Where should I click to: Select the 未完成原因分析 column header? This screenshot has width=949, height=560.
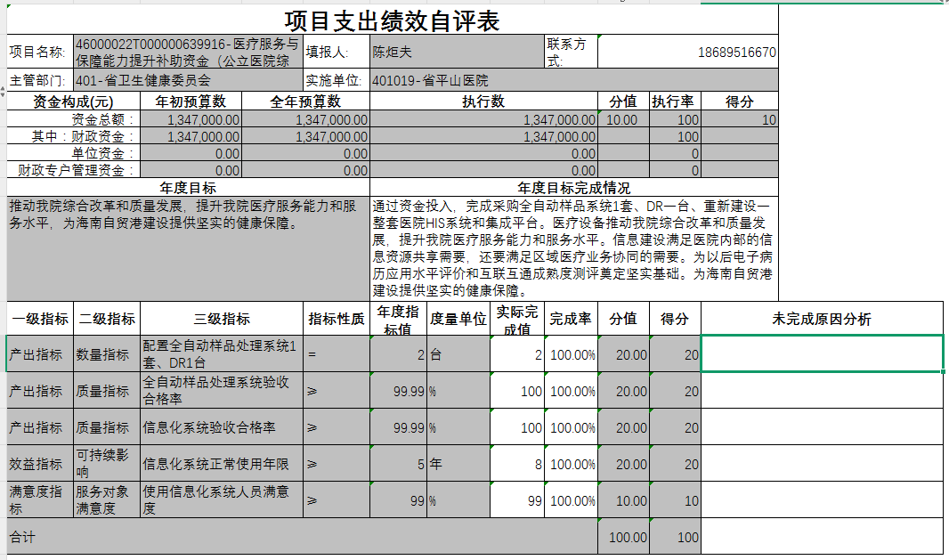(821, 319)
